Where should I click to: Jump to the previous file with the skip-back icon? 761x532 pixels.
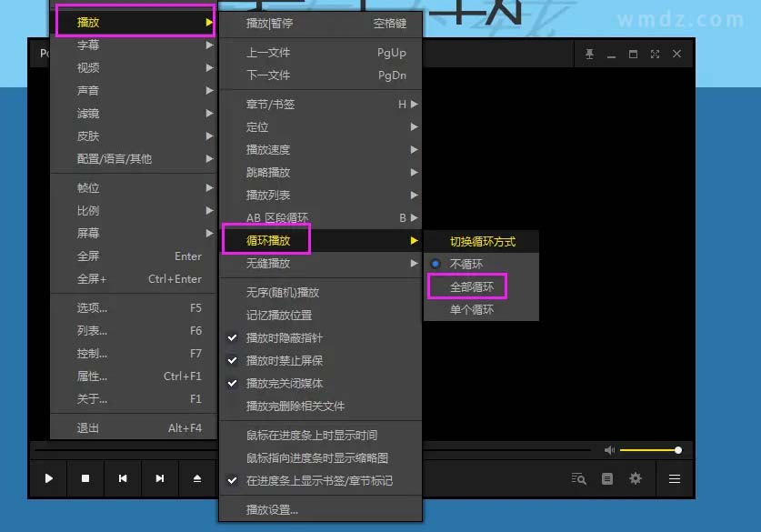(x=123, y=478)
